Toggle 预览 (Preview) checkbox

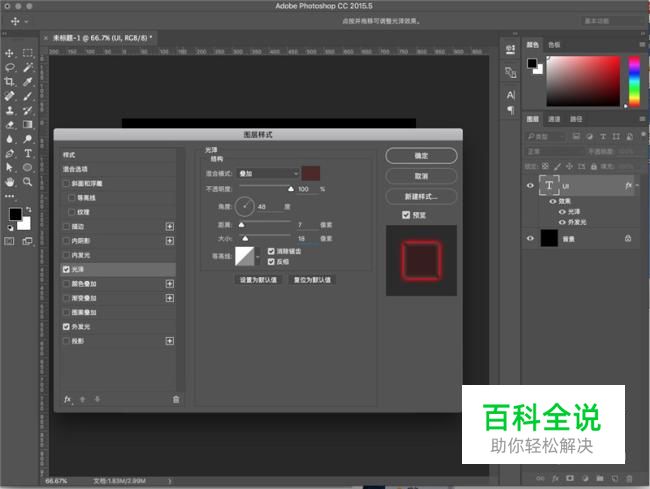coord(406,215)
